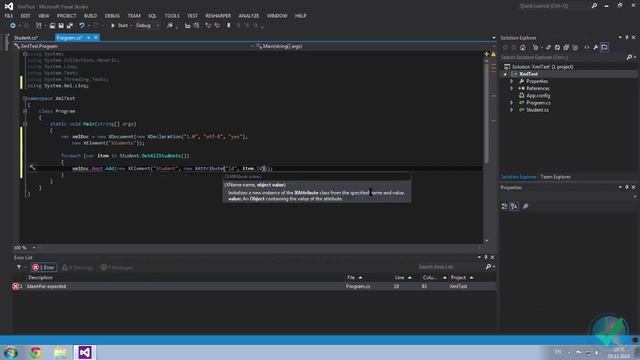Image resolution: width=640 pixels, height=360 pixels.
Task: Toggle auto-hide pin of Properties panel
Action: [x=627, y=187]
